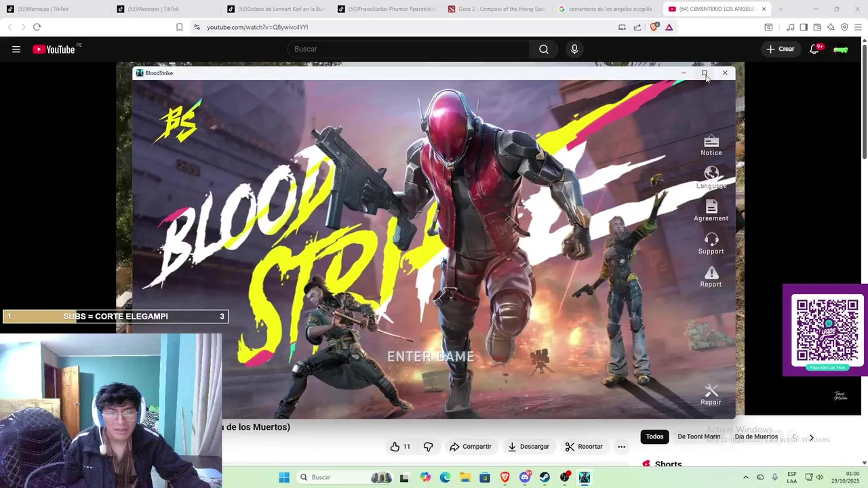Open the Agreement document icon
This screenshot has height=488, width=868.
pos(711,211)
